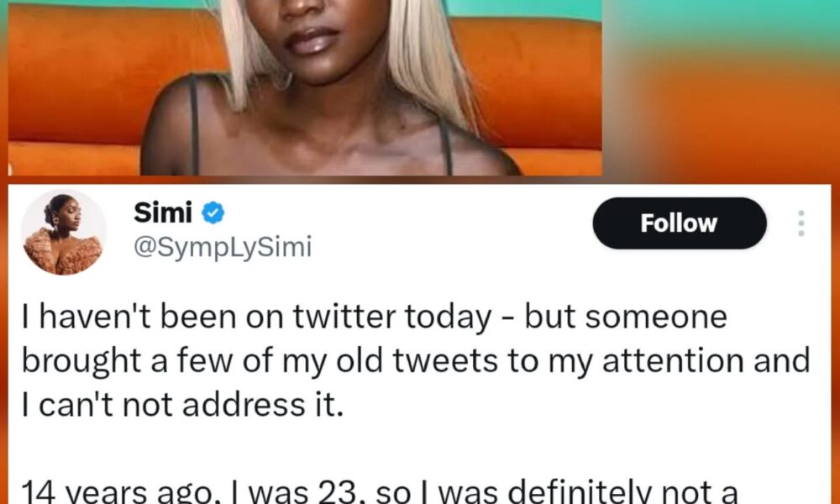The height and width of the screenshot is (504, 840).
Task: Click the line beginning "14 years ago"
Action: point(380,493)
